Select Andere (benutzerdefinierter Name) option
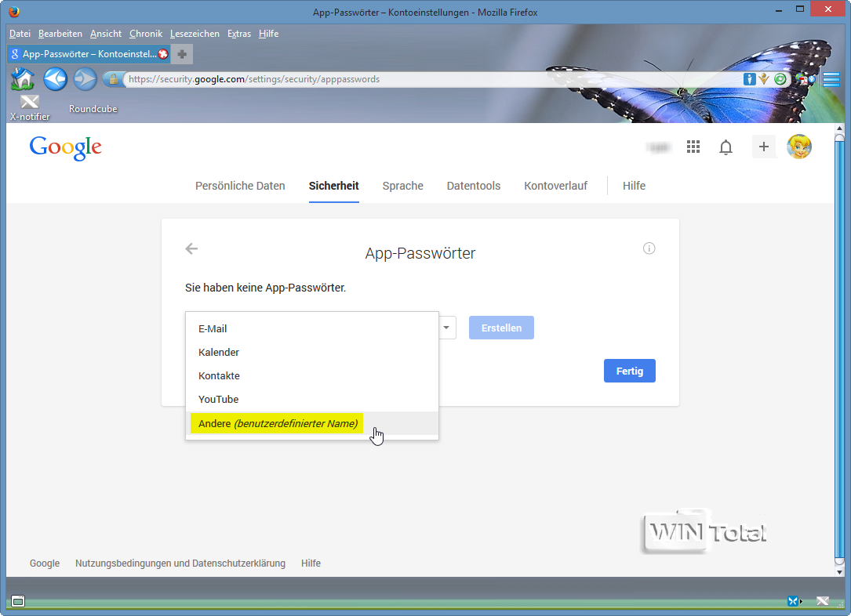The image size is (851, 616). (312, 423)
